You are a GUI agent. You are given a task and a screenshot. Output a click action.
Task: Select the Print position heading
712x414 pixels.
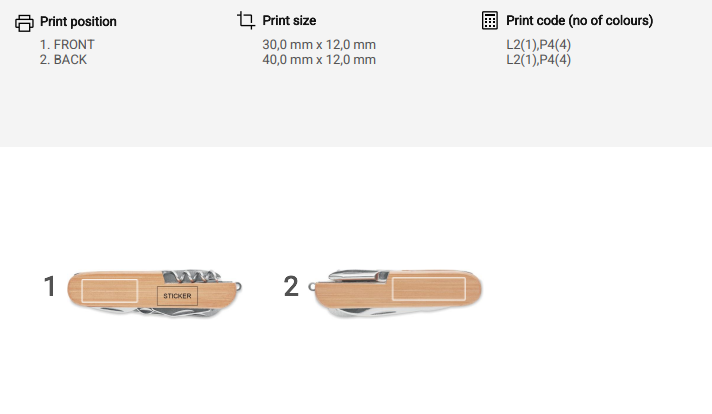78,21
